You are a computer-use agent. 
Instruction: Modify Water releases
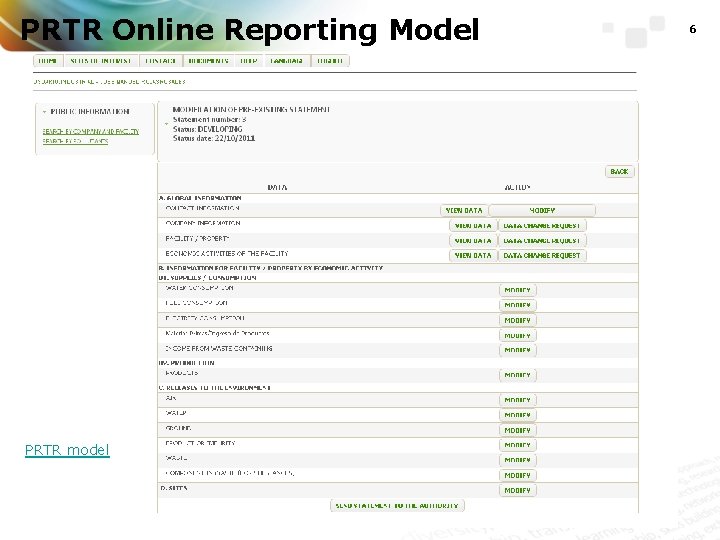518,415
